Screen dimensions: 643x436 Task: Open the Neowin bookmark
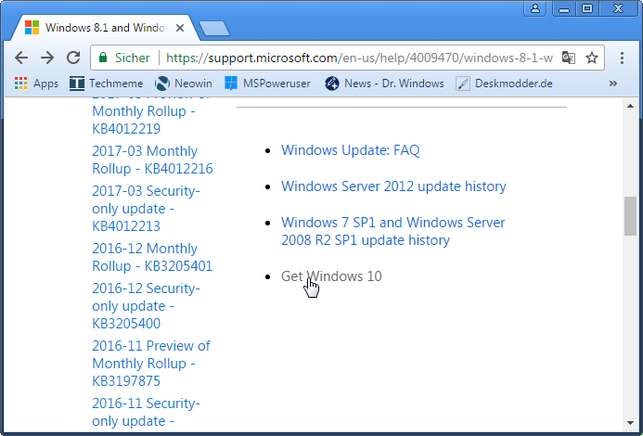pos(184,84)
